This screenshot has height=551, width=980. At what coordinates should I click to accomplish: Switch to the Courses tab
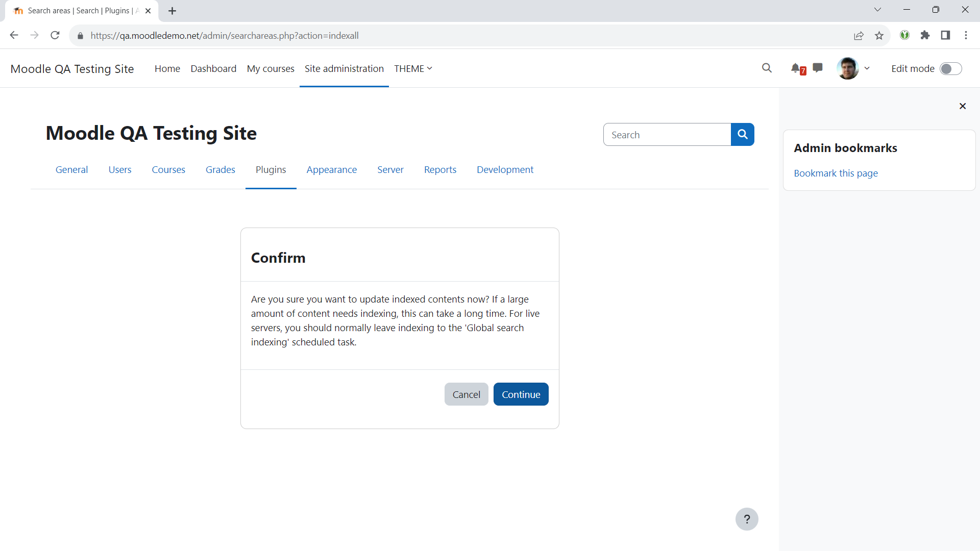[x=168, y=170]
